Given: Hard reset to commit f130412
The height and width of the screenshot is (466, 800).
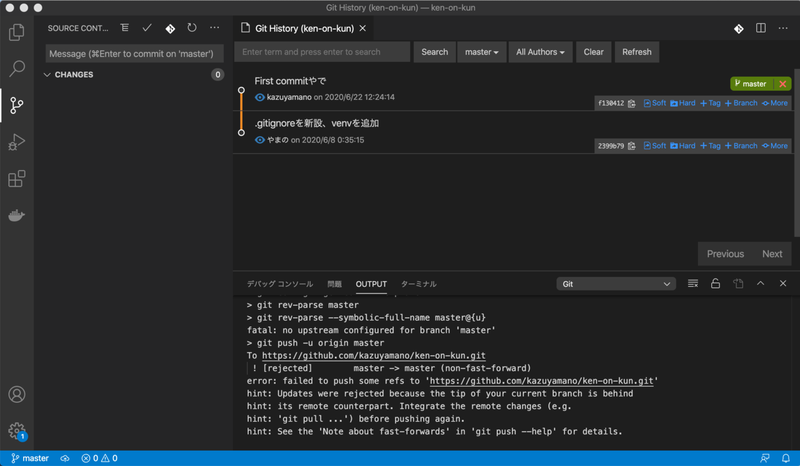Looking at the screenshot, I should (683, 103).
